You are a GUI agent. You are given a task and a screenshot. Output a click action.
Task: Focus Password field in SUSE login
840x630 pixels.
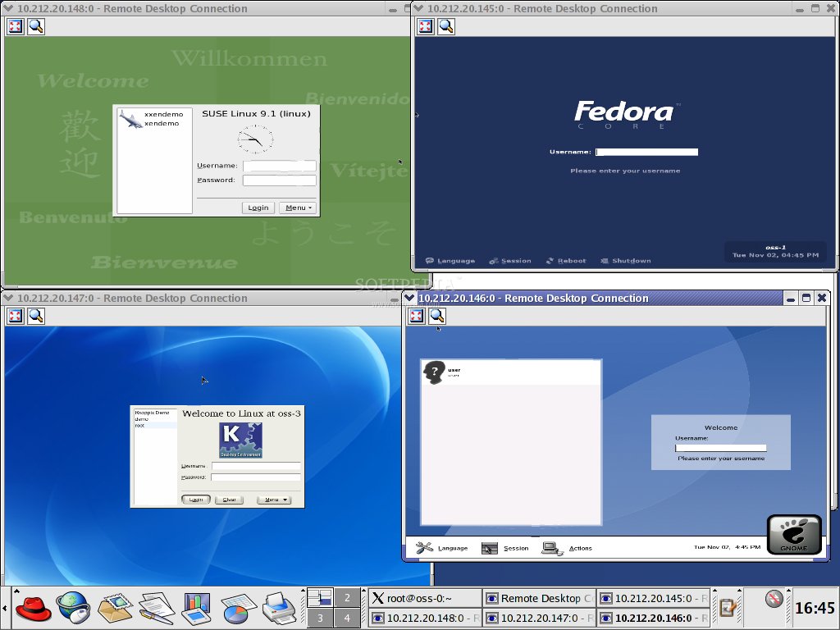click(x=280, y=180)
